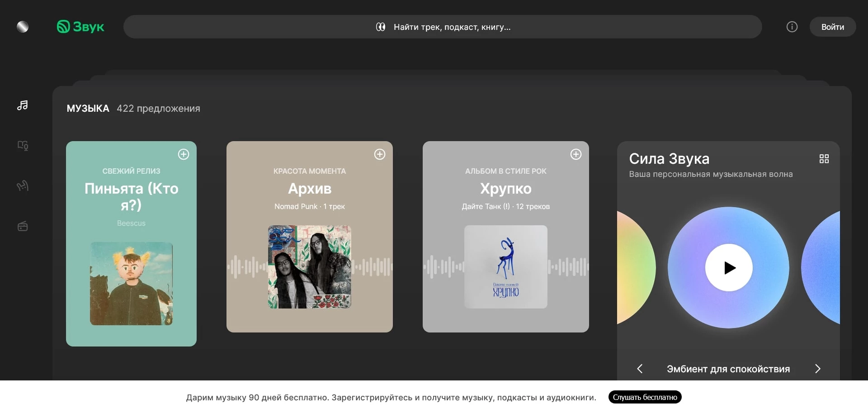This screenshot has width=868, height=413.
Task: Add Архив by Nomad Punk to collection
Action: (380, 154)
